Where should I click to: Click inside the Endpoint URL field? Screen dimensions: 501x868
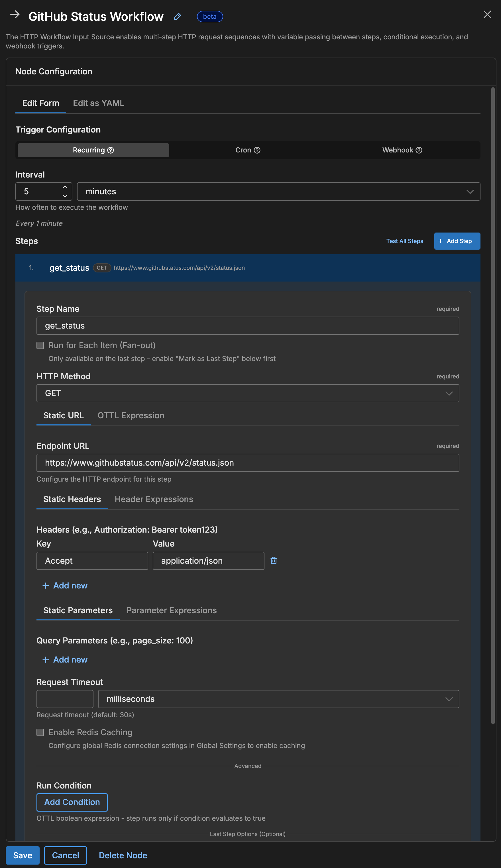pyautogui.click(x=247, y=462)
